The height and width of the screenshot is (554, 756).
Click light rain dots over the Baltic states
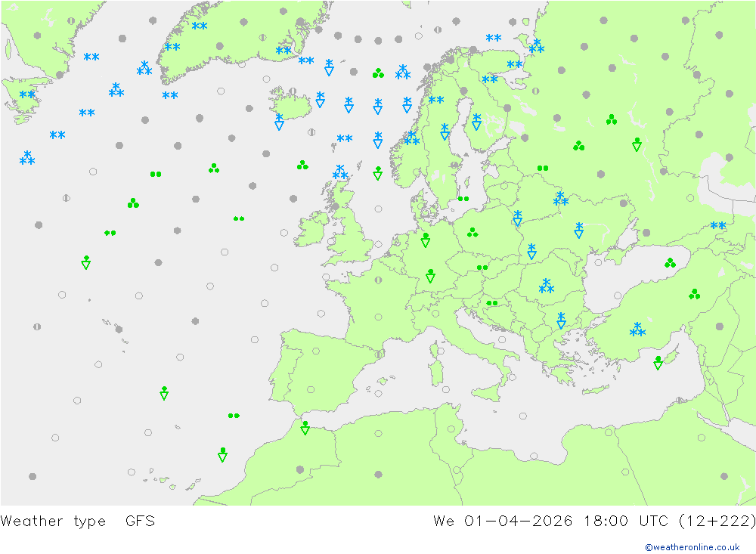(x=543, y=169)
